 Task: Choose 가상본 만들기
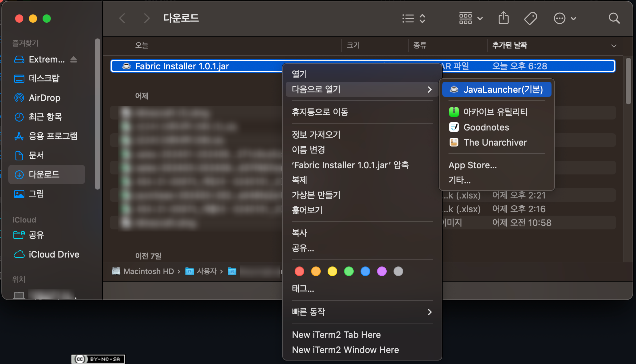[x=362, y=195]
